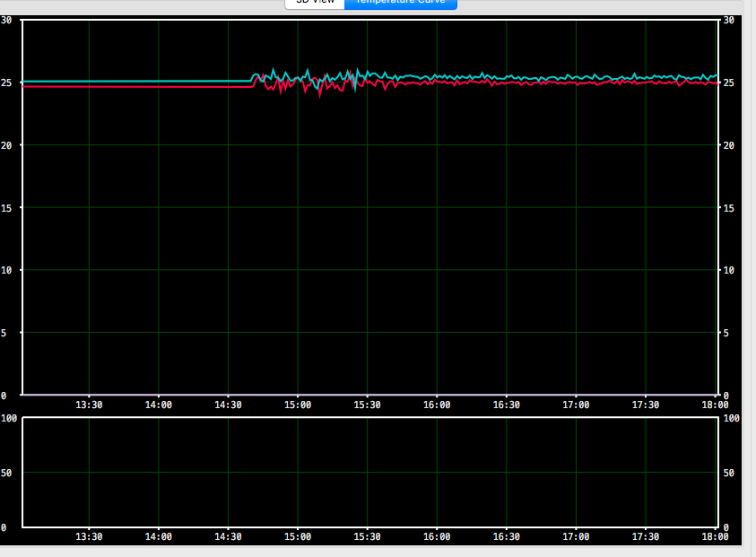The width and height of the screenshot is (756, 557).
Task: Click the 50 label on lower graph's right axis
Action: coord(728,472)
